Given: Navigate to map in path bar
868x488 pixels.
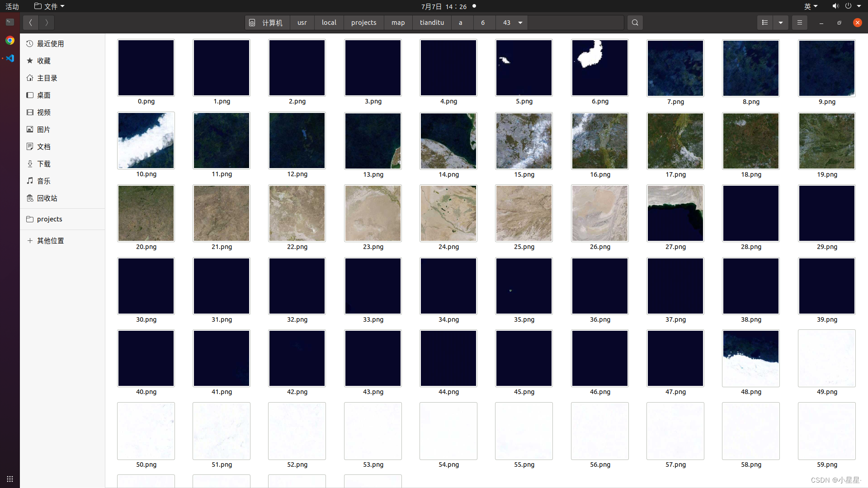Looking at the screenshot, I should coord(398,23).
